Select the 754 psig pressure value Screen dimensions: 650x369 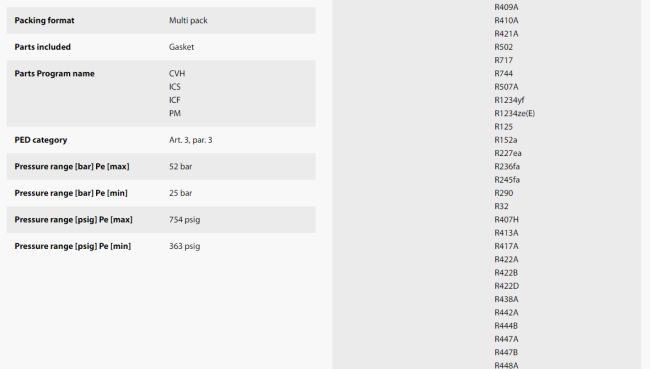184,219
